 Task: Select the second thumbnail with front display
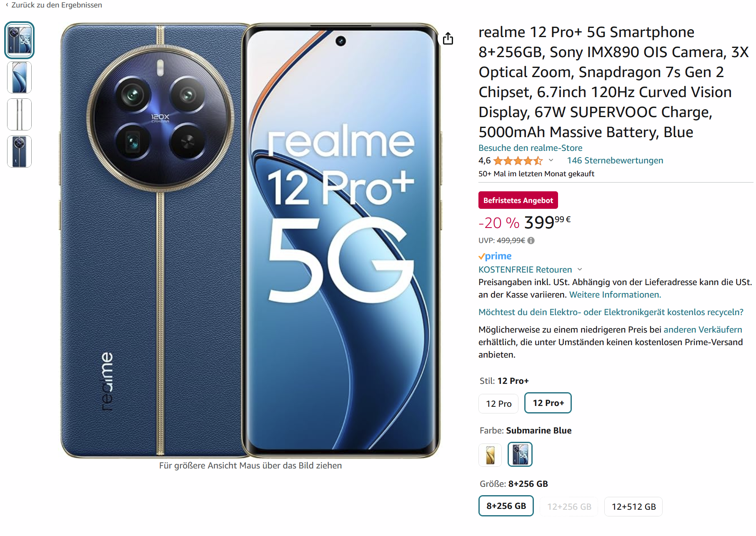tap(19, 78)
